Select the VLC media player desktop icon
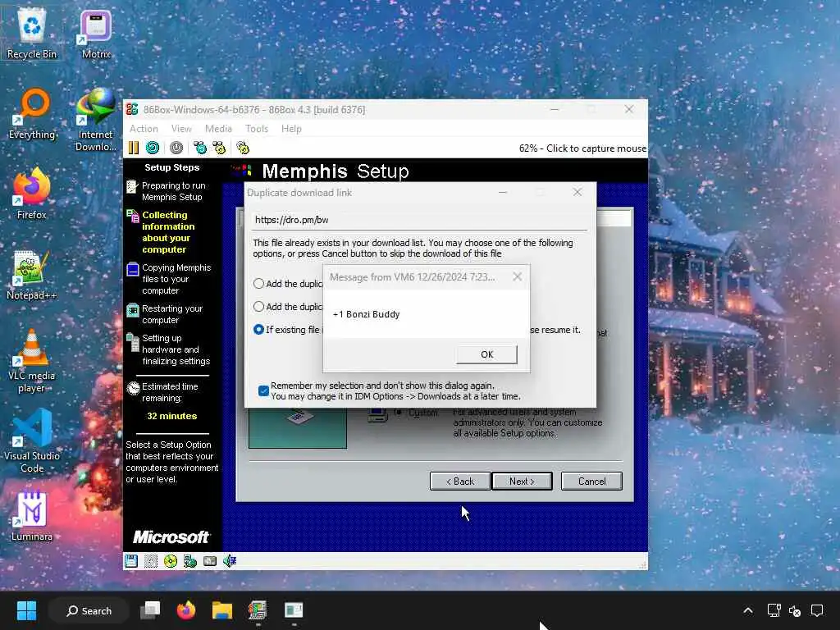This screenshot has height=630, width=840. pyautogui.click(x=32, y=361)
